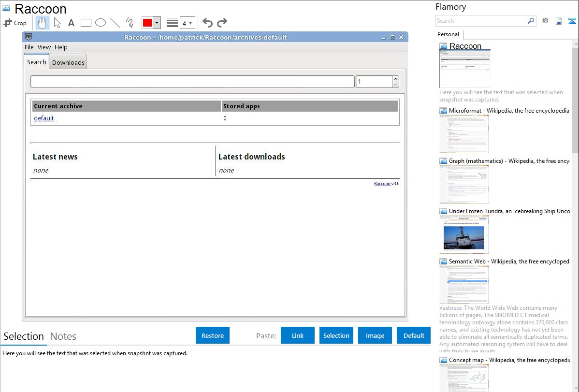Paste as Link

pos(298,335)
